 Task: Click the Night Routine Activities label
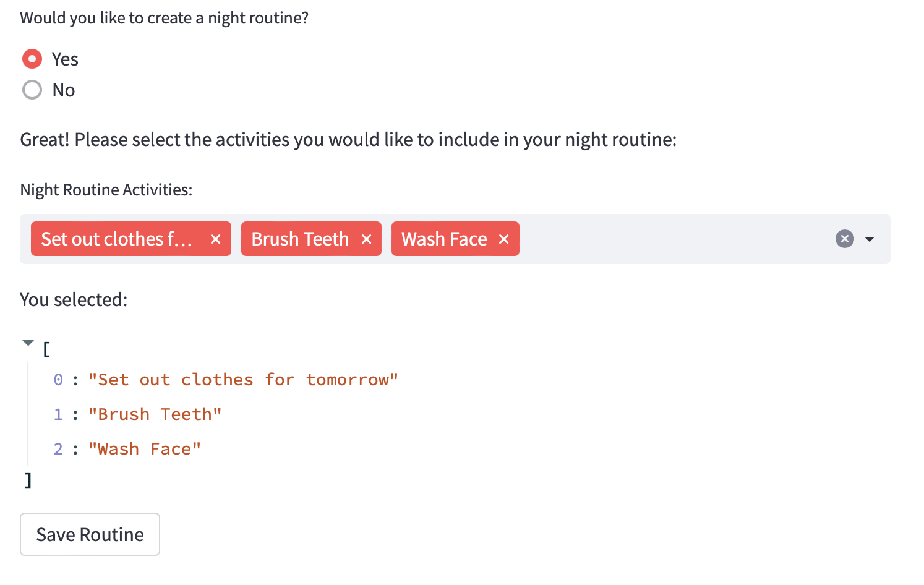(106, 189)
